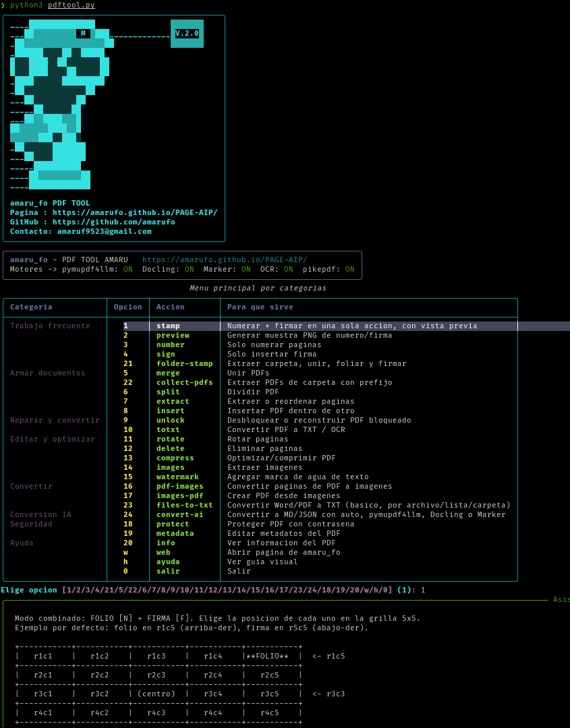Click the images action

tap(171, 468)
